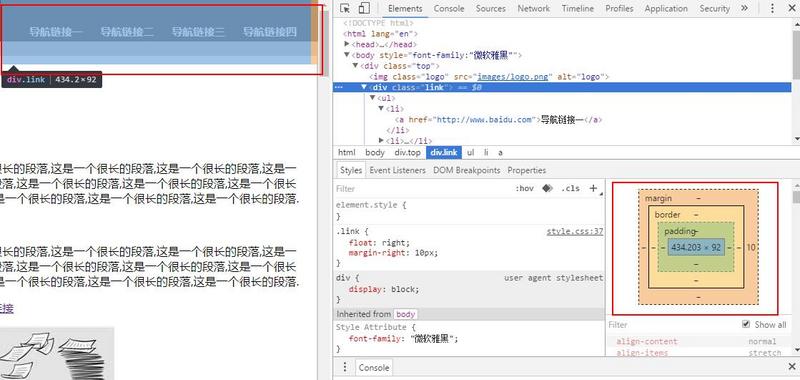Open the DevTools three-dot menu
800x380 pixels.
[x=772, y=8]
